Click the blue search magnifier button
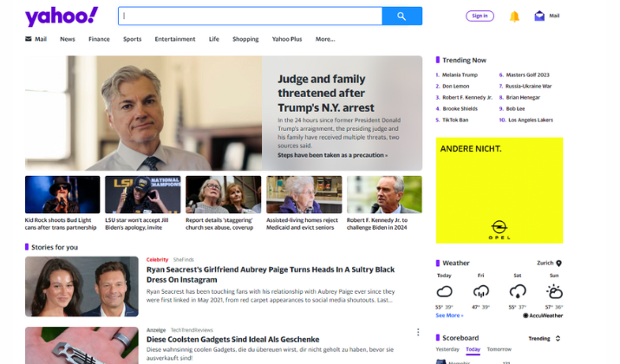 (401, 16)
